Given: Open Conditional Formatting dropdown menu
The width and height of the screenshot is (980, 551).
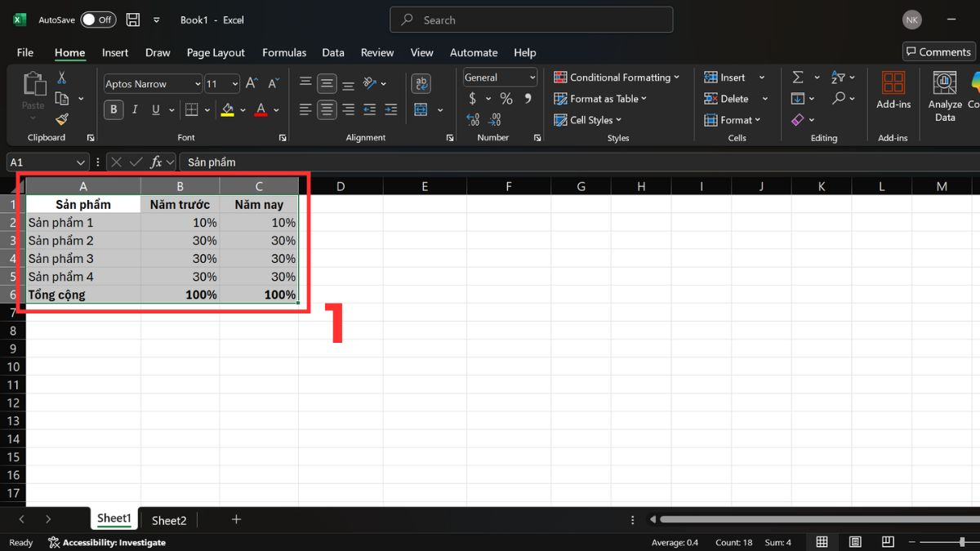Looking at the screenshot, I should [617, 78].
